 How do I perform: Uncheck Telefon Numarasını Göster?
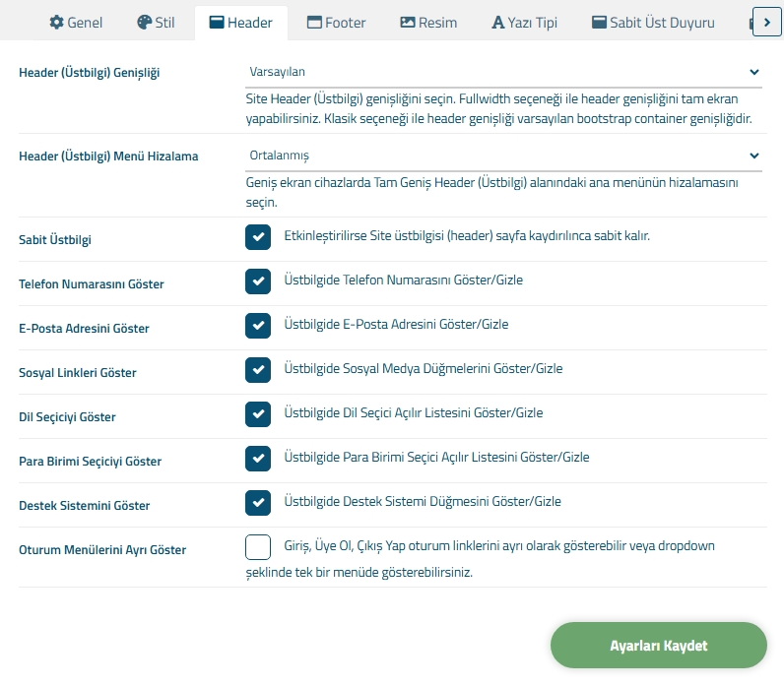click(258, 281)
